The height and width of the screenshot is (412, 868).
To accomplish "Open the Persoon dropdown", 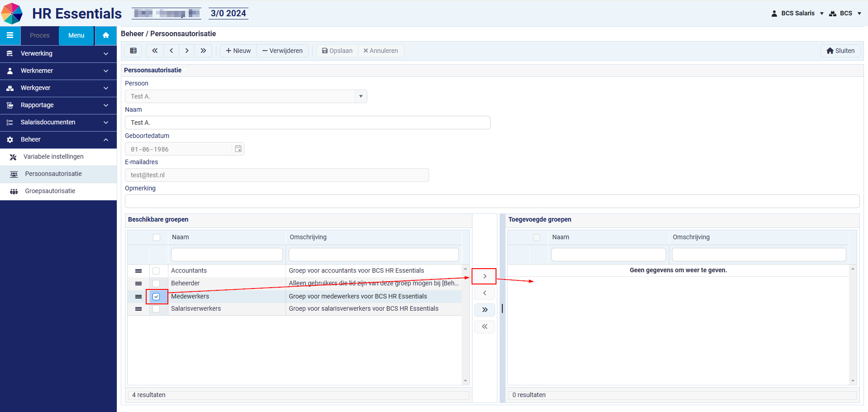I will pyautogui.click(x=361, y=96).
